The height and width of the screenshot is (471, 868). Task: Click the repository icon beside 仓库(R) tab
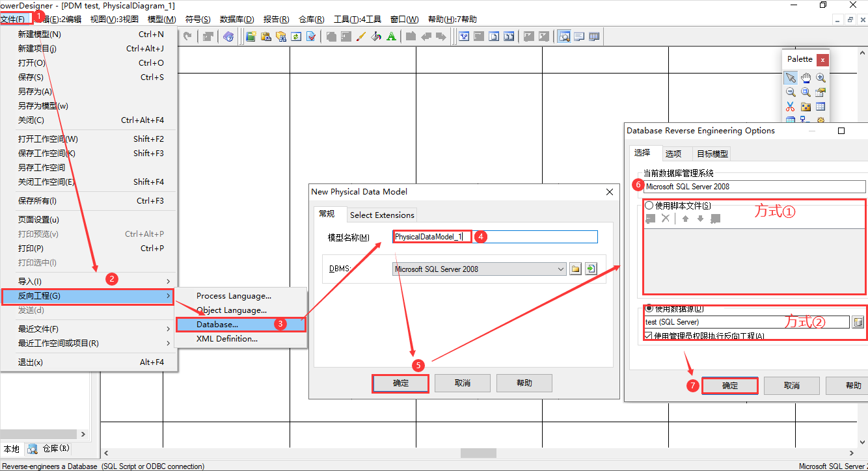pyautogui.click(x=32, y=449)
